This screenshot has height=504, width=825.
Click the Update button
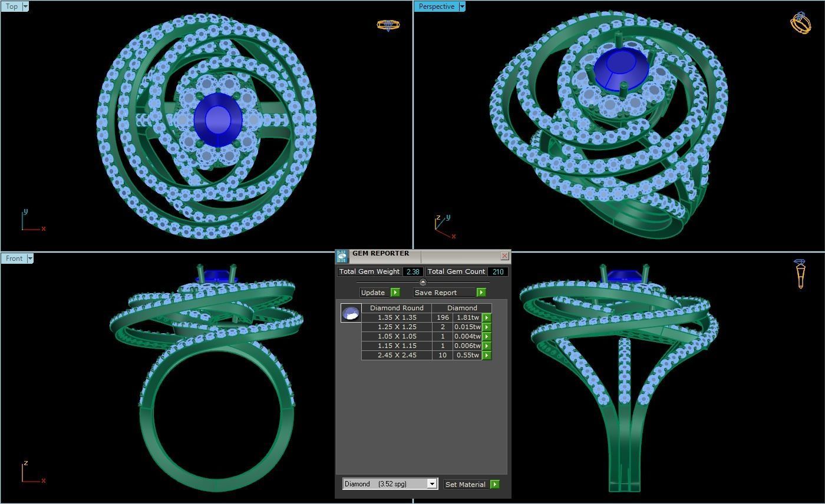coord(375,293)
